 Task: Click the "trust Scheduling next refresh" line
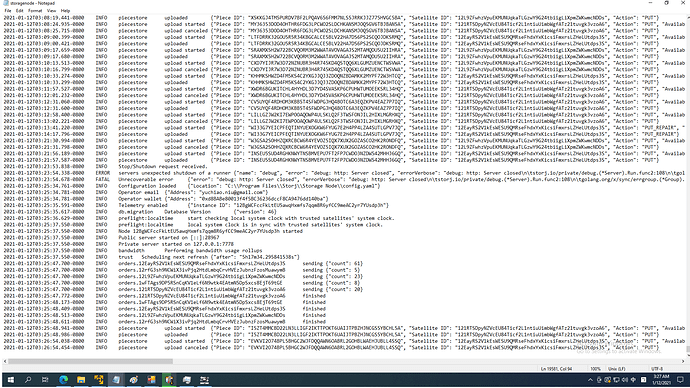click(x=152, y=257)
